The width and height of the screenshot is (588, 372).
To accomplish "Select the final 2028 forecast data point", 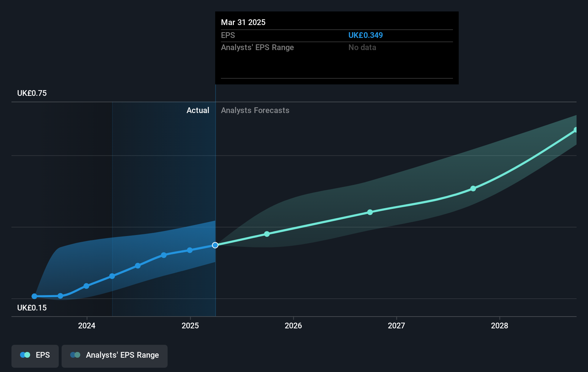I will click(576, 129).
